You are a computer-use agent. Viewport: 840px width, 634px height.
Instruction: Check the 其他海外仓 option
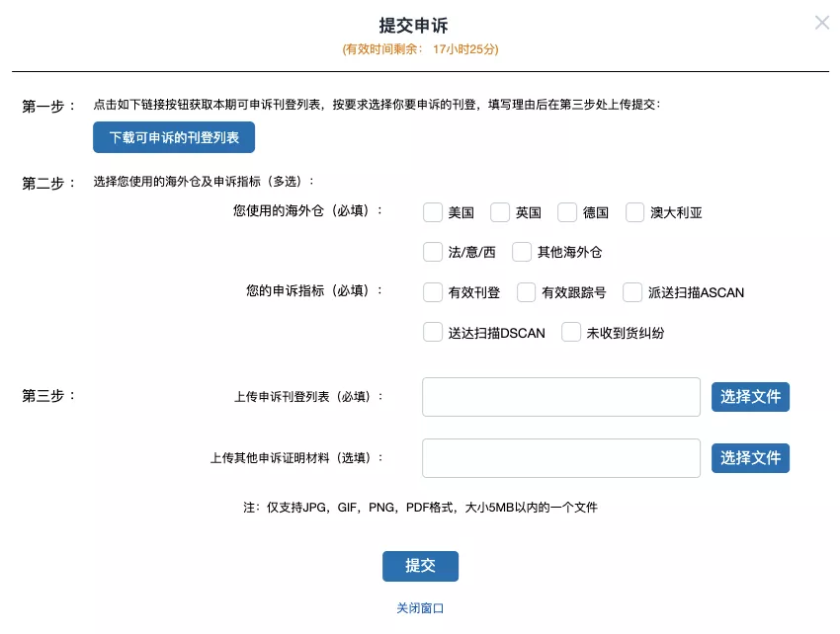521,252
